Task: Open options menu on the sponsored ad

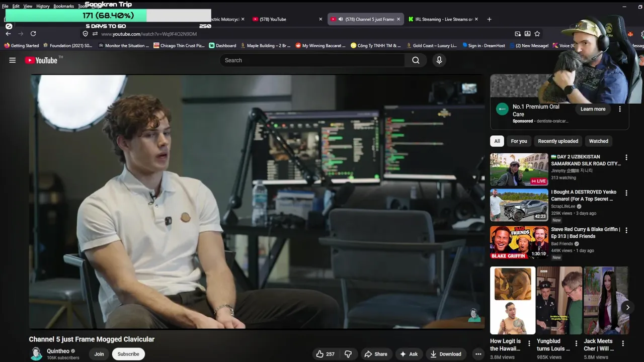Action: tap(620, 109)
